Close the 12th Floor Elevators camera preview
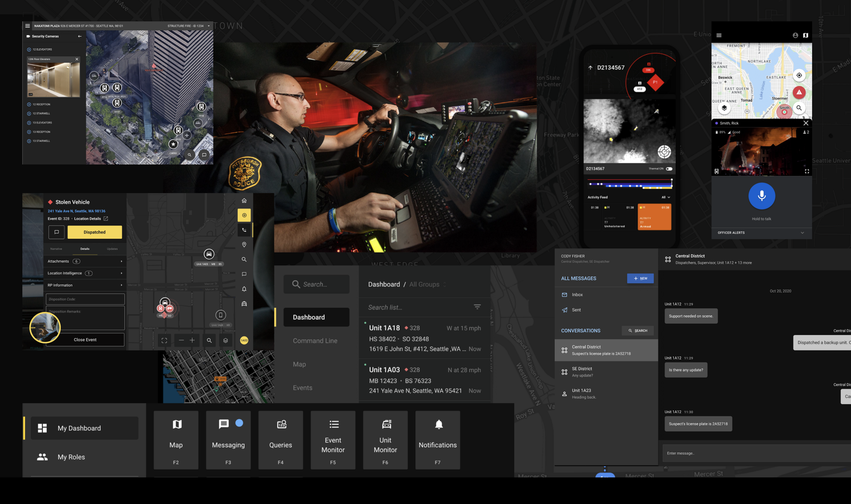The height and width of the screenshot is (504, 851). pos(77,59)
